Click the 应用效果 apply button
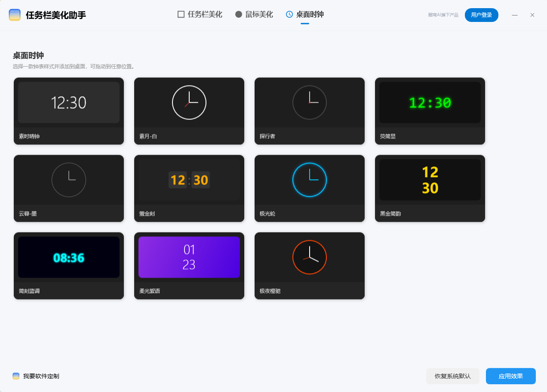547x392 pixels. click(x=510, y=376)
